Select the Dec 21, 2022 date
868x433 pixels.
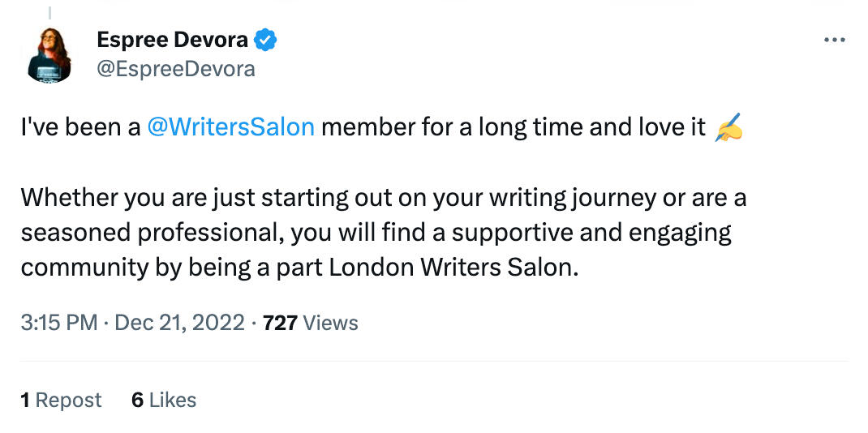pyautogui.click(x=179, y=323)
